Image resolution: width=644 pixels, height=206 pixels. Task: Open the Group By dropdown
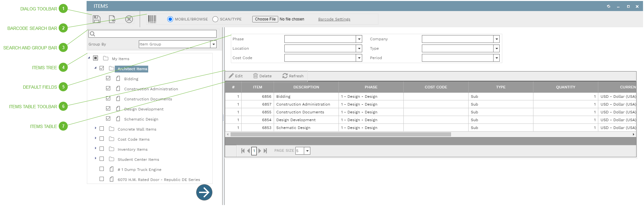coord(213,44)
